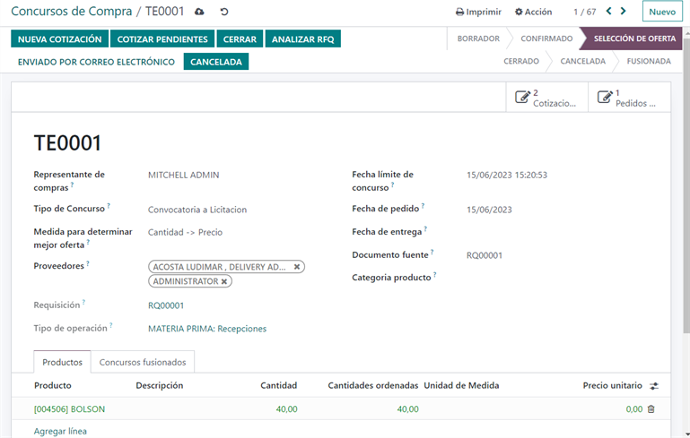Click the discard changes undo icon
This screenshot has width=690, height=438.
coord(223,11)
